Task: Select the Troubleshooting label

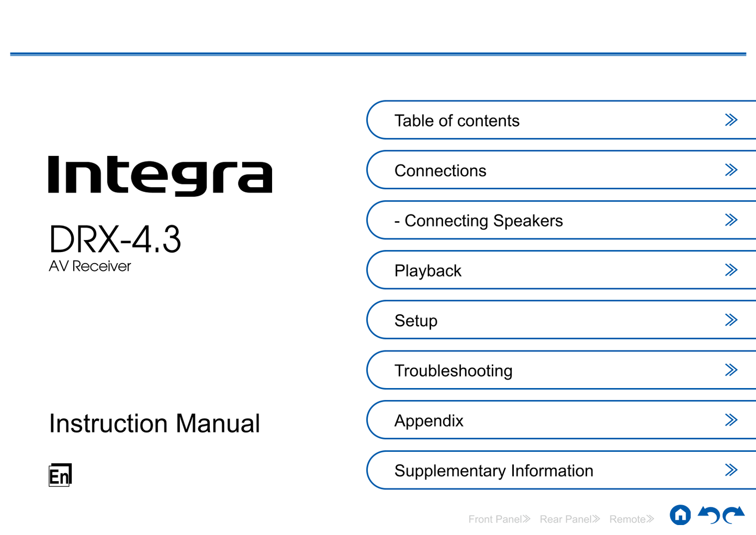Action: pos(453,371)
